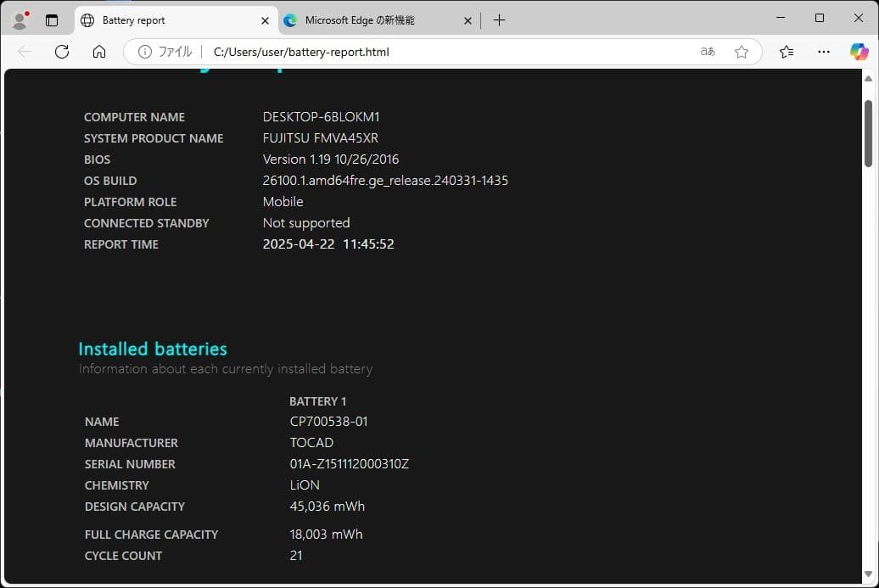The width and height of the screenshot is (879, 588).
Task: Click the Edge favicon on the second tab
Action: [x=288, y=19]
